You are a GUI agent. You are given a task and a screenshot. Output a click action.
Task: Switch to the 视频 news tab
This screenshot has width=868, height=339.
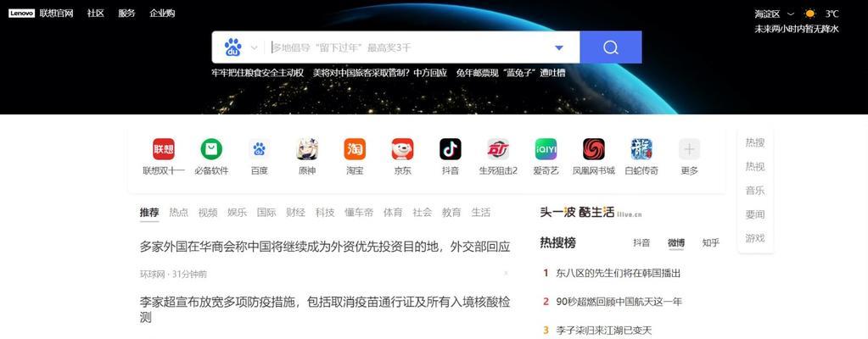click(208, 213)
